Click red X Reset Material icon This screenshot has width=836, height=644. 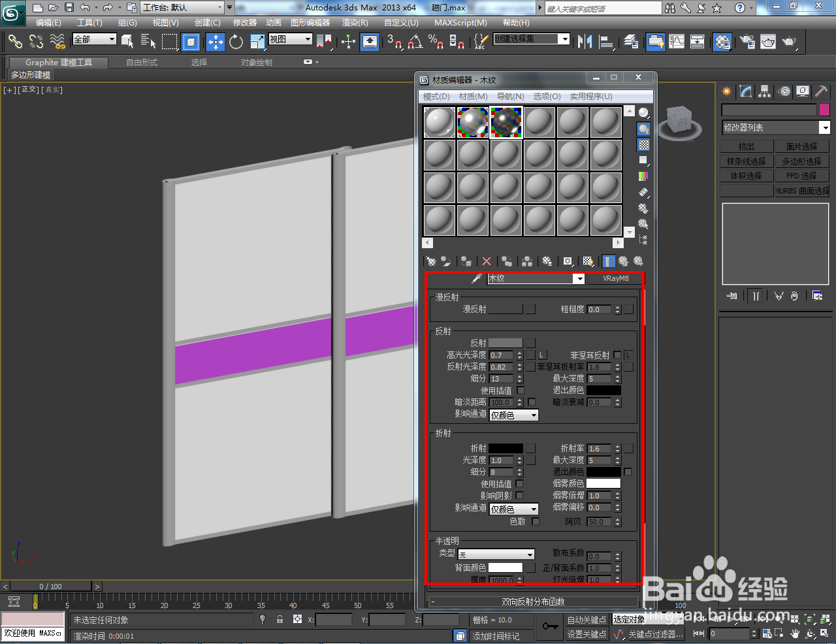(487, 261)
